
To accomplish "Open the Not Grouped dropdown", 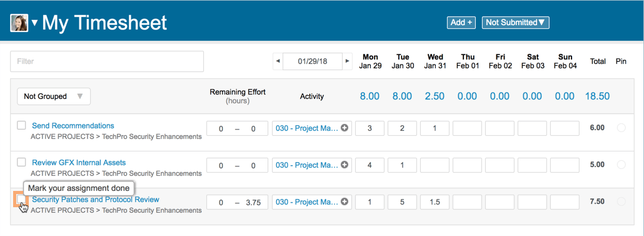I will pyautogui.click(x=54, y=96).
